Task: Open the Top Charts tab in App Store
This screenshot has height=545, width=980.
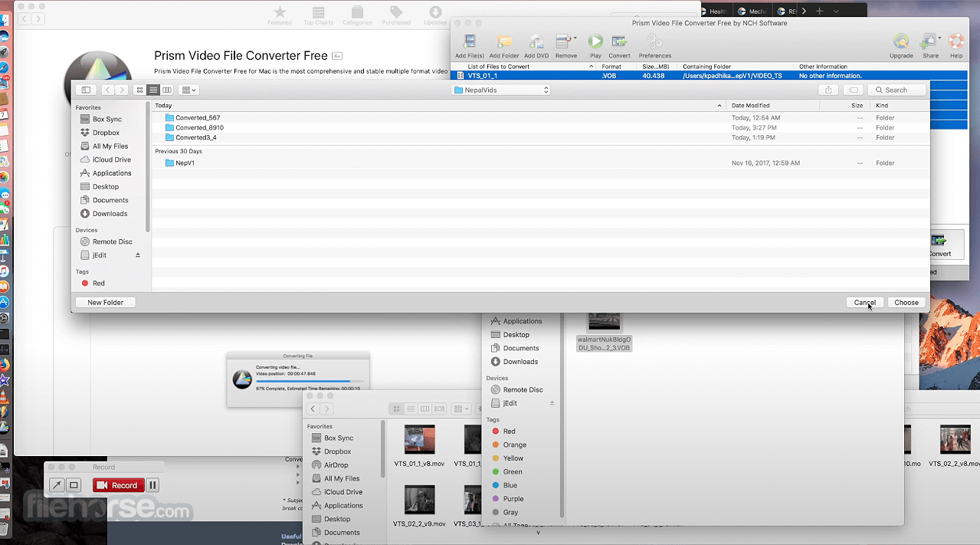Action: coord(318,15)
